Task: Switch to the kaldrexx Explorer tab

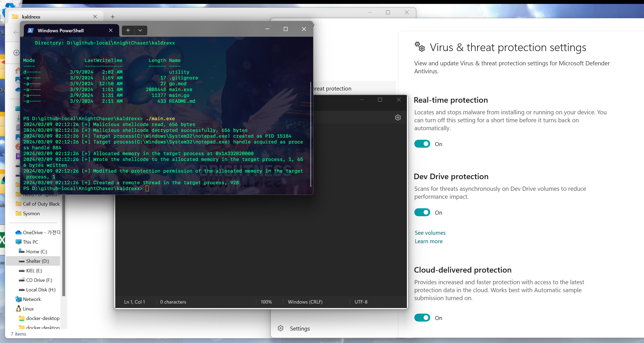Action: point(31,17)
